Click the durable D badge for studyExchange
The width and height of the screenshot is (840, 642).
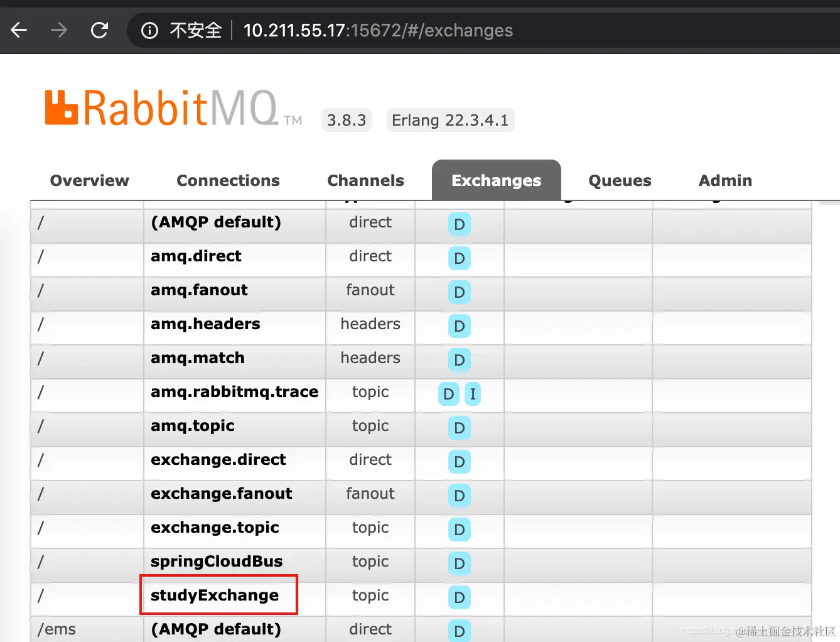[460, 597]
